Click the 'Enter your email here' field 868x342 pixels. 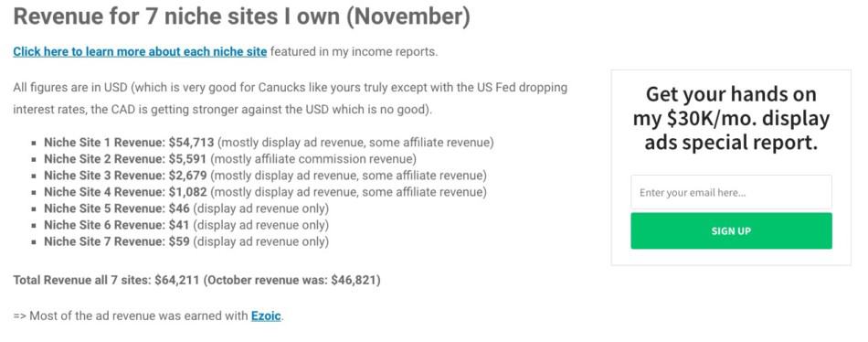(x=731, y=192)
